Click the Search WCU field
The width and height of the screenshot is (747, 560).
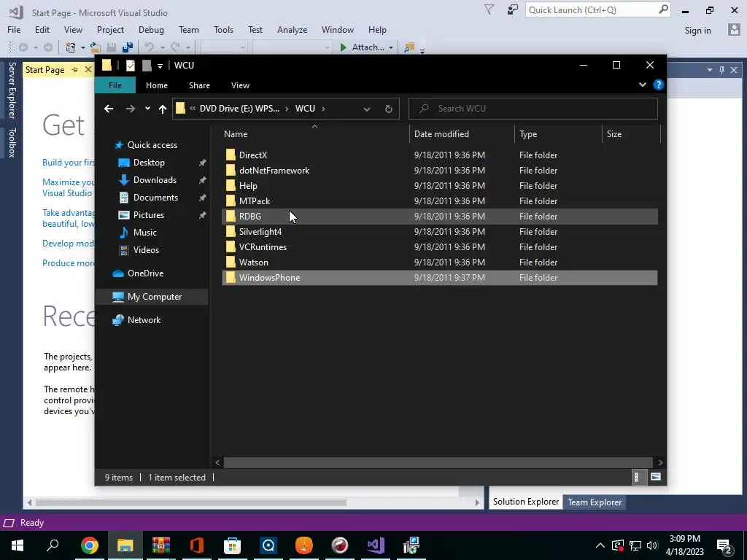pos(533,109)
